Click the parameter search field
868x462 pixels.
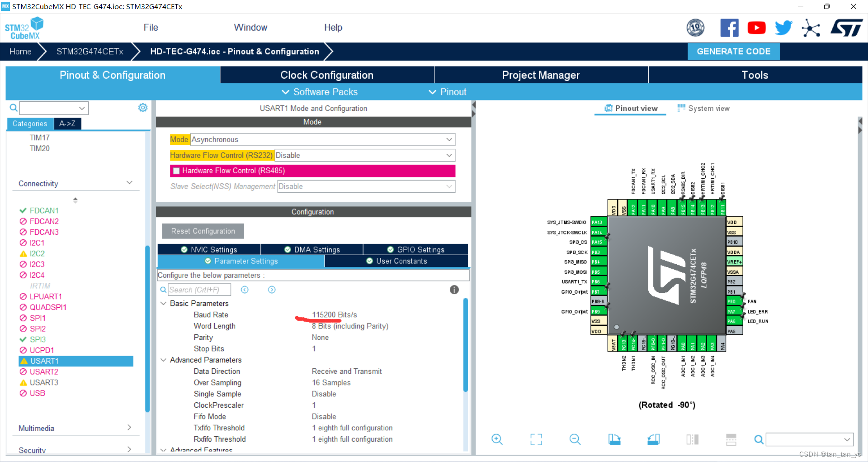pyautogui.click(x=199, y=290)
